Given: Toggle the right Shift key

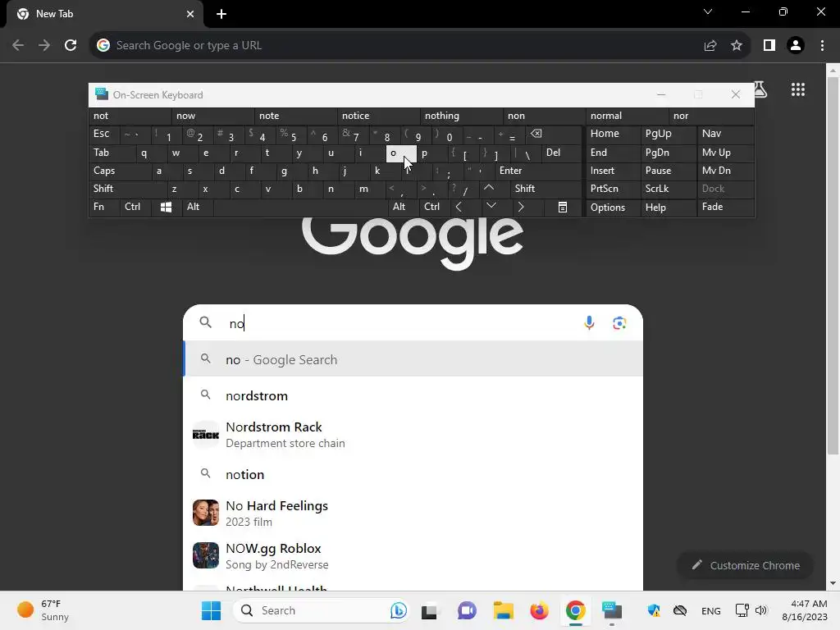Looking at the screenshot, I should point(546,189).
